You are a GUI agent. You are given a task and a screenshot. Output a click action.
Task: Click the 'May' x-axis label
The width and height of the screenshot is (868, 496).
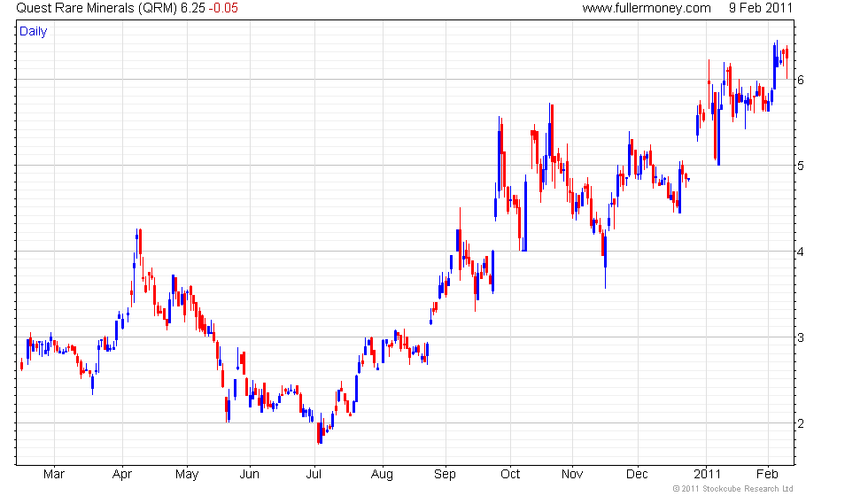tap(187, 475)
